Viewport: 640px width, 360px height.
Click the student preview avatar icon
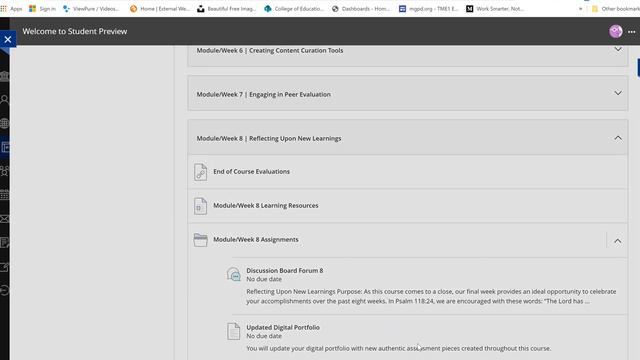pos(616,31)
